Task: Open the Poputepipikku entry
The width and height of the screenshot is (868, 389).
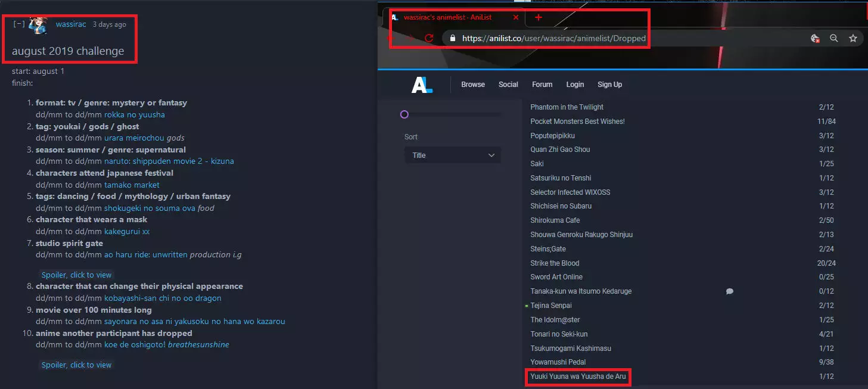Action: pyautogui.click(x=553, y=136)
